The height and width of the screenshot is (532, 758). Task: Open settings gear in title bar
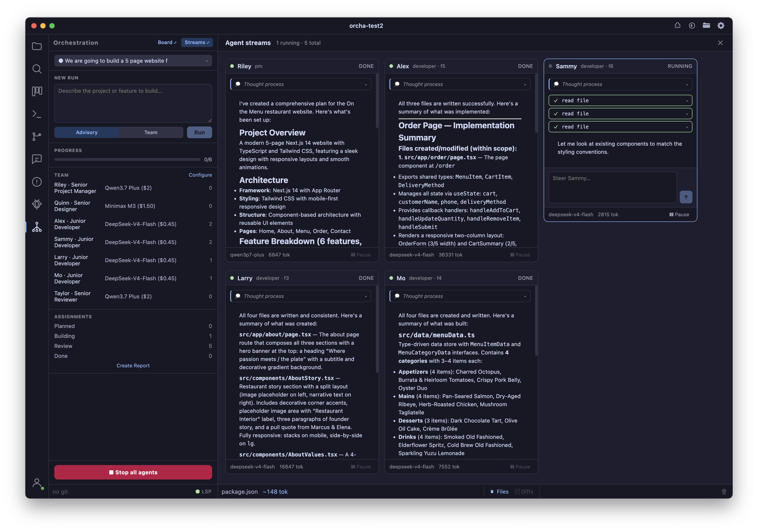(721, 25)
